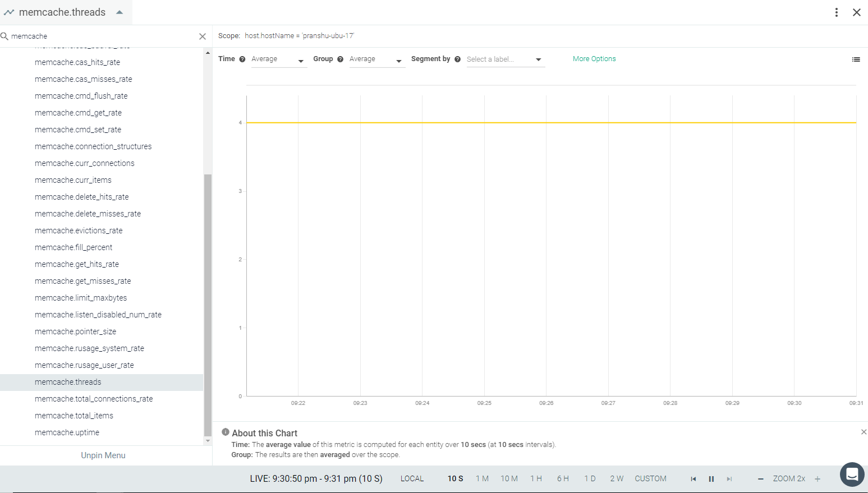The width and height of the screenshot is (868, 493).
Task: Select the 2 W time range
Action: [617, 479]
